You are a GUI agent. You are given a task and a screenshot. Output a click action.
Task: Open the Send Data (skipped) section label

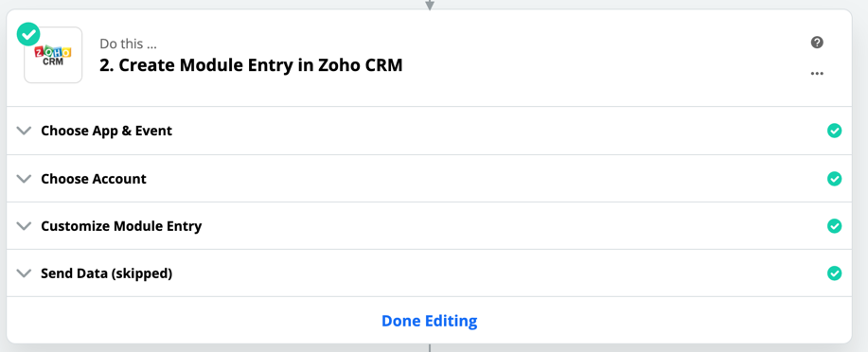[106, 273]
